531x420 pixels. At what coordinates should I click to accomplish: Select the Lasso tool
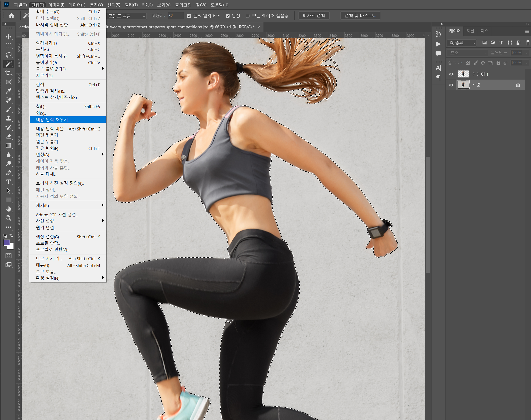click(x=9, y=55)
